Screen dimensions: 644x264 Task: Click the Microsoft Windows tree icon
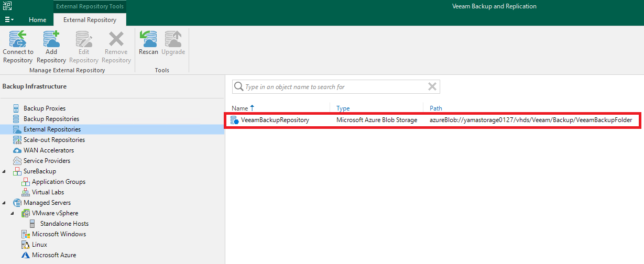(25, 234)
